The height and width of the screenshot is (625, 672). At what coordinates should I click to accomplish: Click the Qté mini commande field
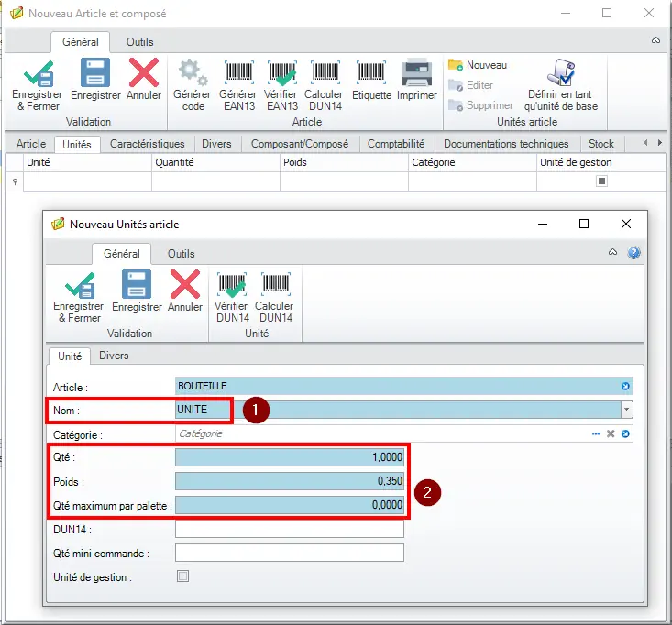coord(289,553)
